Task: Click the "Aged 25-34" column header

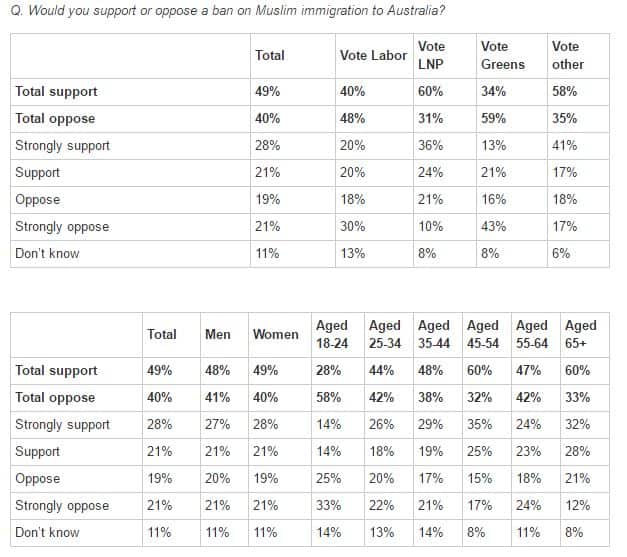Action: pos(384,334)
